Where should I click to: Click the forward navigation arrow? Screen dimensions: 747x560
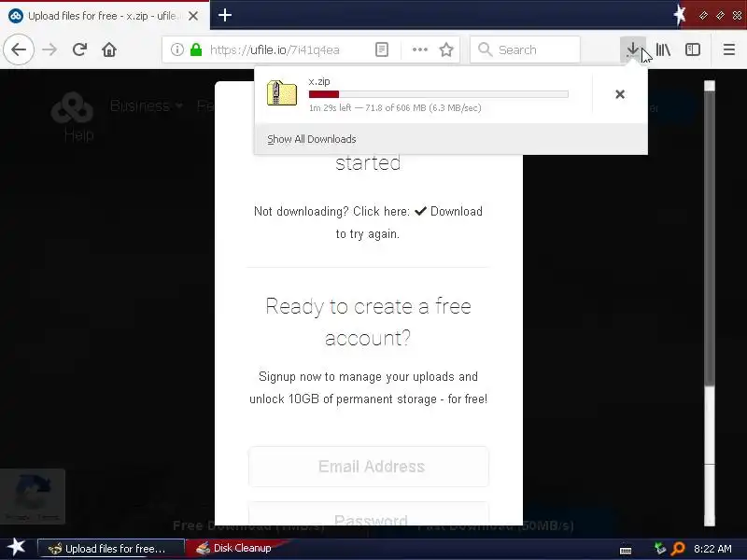pyautogui.click(x=49, y=49)
